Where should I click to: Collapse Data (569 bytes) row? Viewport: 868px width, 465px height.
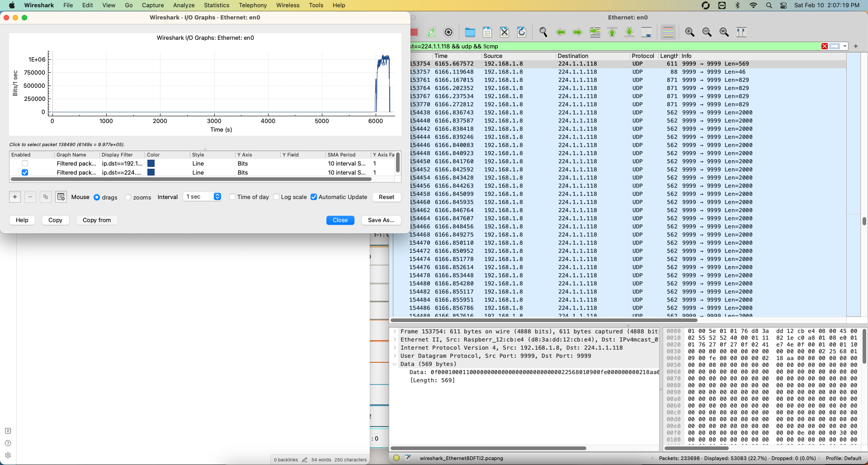pyautogui.click(x=395, y=364)
